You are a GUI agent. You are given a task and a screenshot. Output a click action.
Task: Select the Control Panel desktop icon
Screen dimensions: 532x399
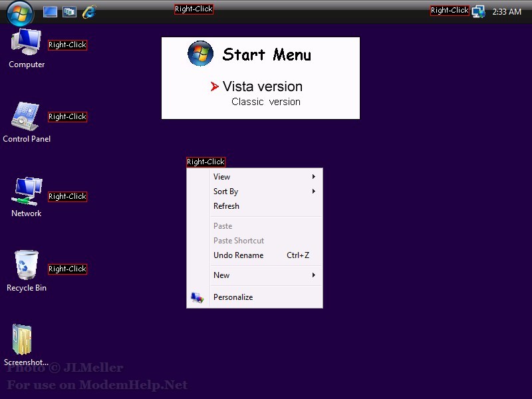[27, 122]
